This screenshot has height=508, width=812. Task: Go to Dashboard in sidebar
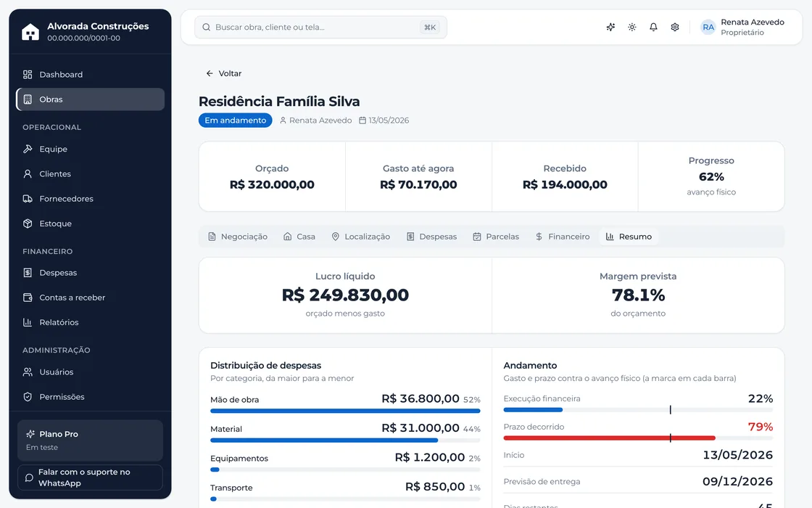(90, 75)
